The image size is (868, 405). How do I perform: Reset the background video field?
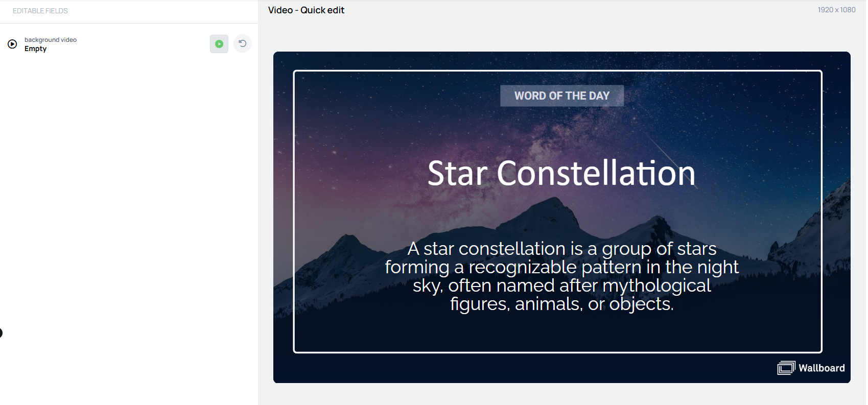click(243, 43)
